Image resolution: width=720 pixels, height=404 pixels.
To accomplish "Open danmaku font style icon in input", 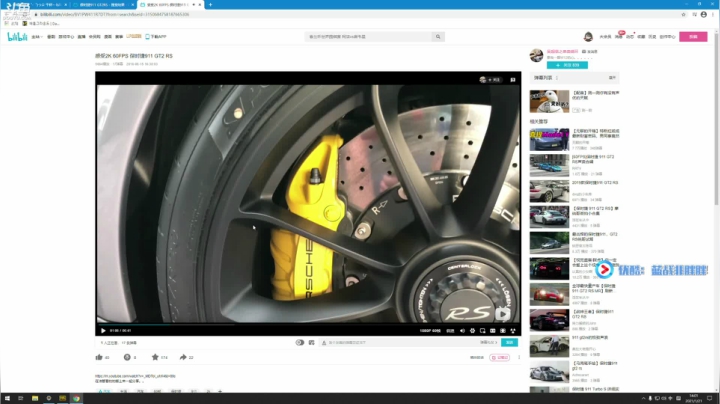I will pyautogui.click(x=324, y=342).
